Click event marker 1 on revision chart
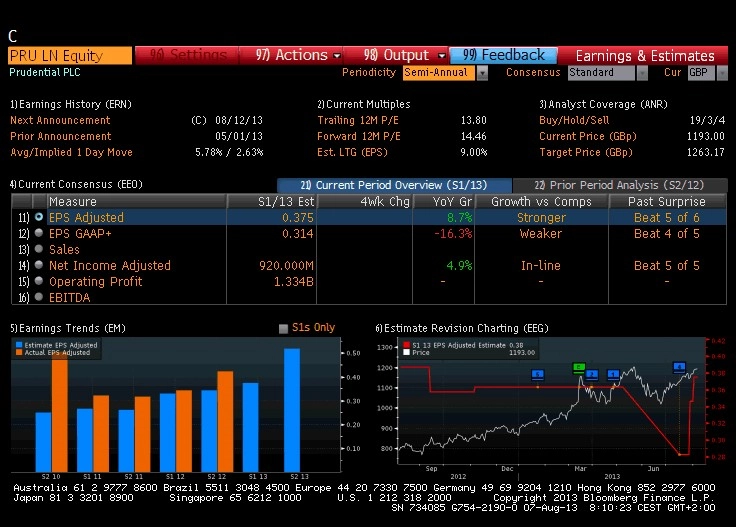Image resolution: width=736 pixels, height=527 pixels. (x=613, y=374)
